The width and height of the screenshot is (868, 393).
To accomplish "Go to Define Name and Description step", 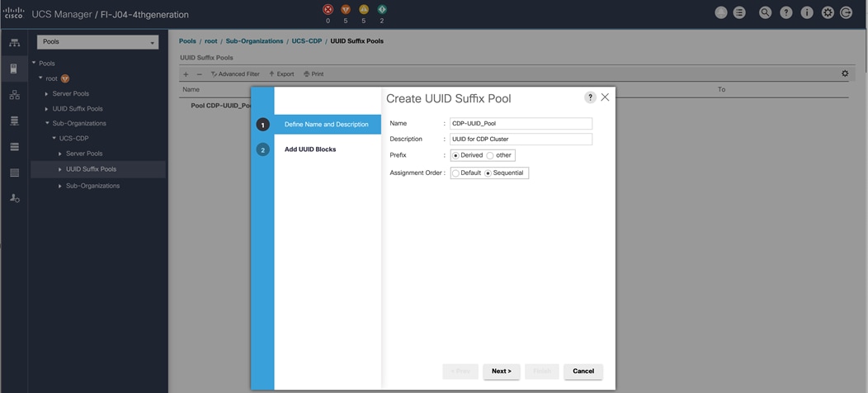I will 328,124.
